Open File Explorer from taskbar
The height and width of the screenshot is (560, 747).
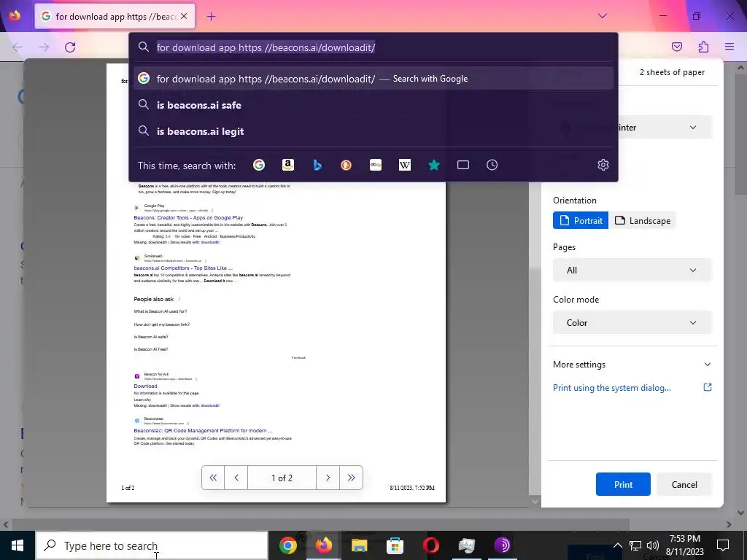pyautogui.click(x=359, y=545)
